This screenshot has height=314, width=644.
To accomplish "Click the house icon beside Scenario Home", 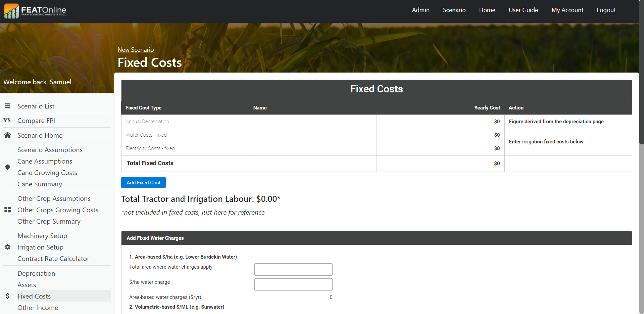I will (7, 135).
